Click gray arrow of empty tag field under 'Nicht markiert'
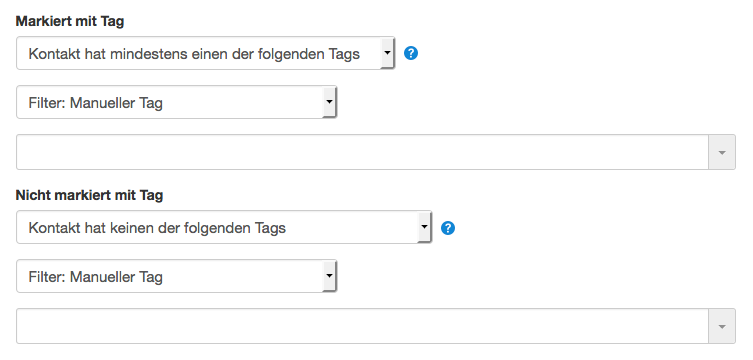This screenshot has width=753, height=360. coord(722,326)
